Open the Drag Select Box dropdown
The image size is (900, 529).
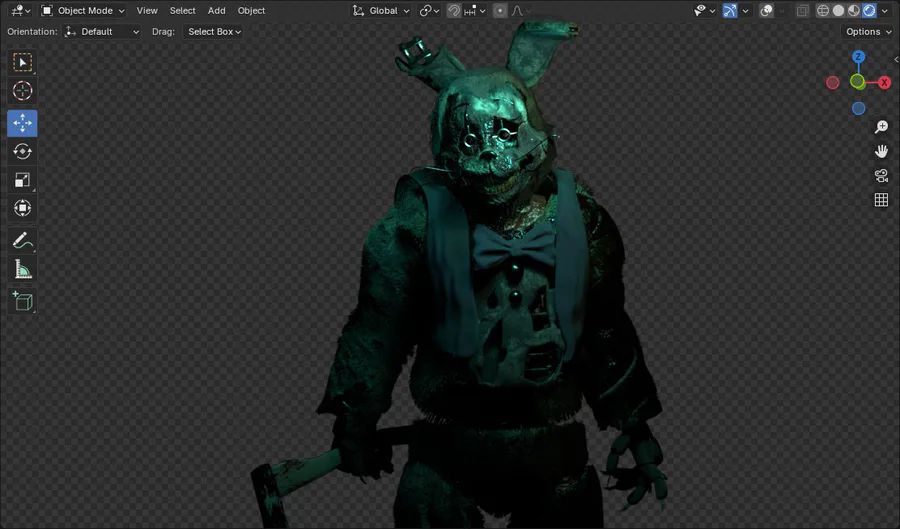[x=214, y=32]
